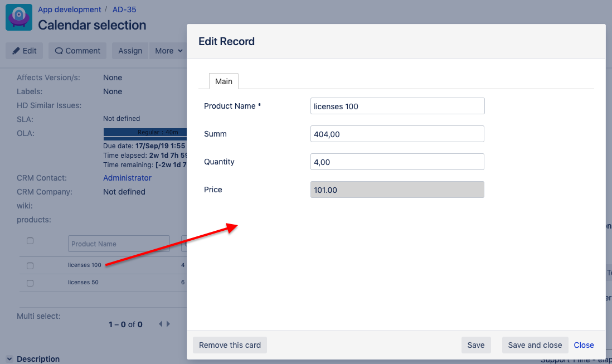Click the Close link in dialog footer
Screen dimensions: 612x364
pos(584,345)
